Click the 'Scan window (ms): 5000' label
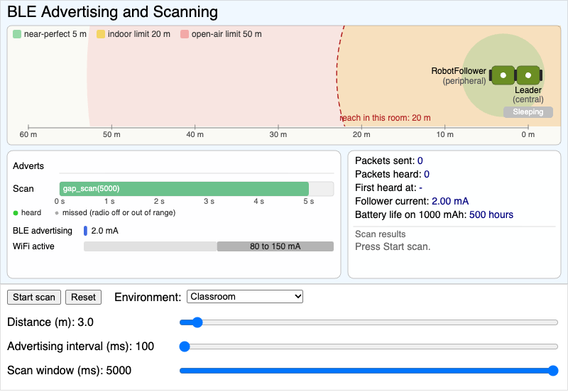568x392 pixels. [x=69, y=371]
